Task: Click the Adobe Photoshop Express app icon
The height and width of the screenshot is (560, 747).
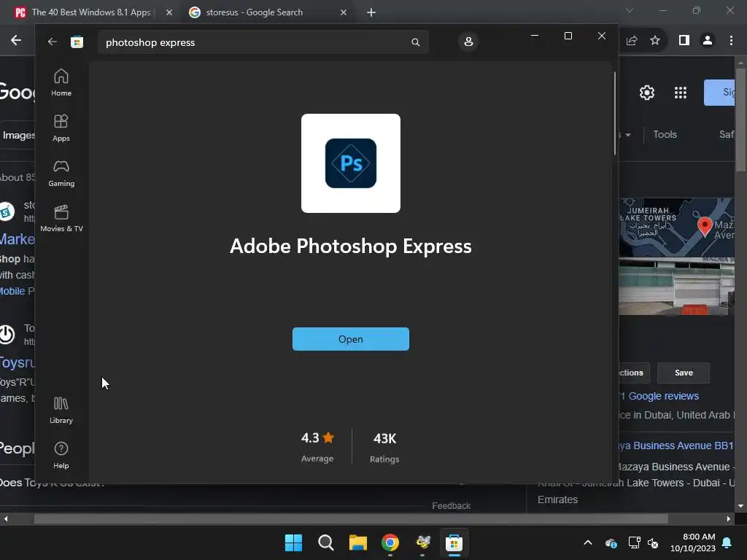Action: (x=351, y=163)
